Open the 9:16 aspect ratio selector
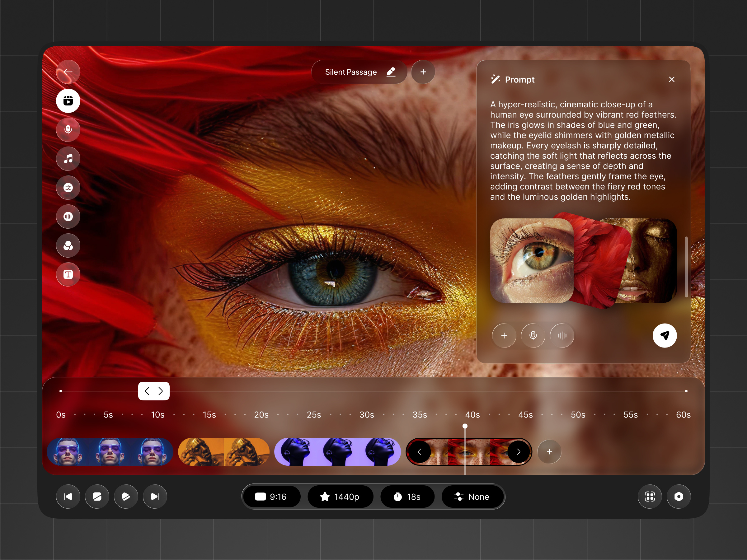This screenshot has width=747, height=560. click(x=271, y=497)
